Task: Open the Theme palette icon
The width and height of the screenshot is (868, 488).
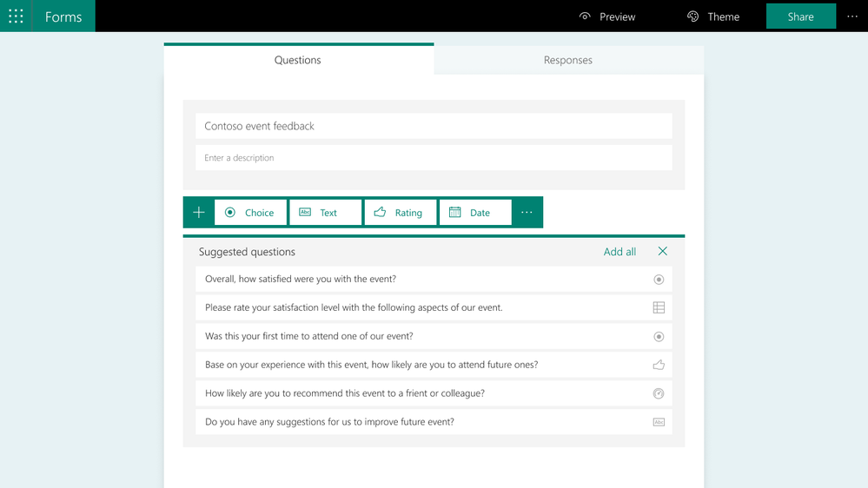Action: click(692, 16)
